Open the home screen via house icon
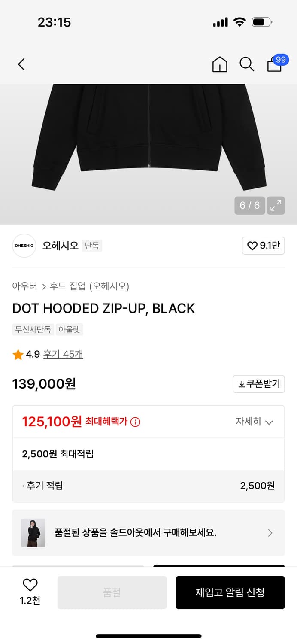The height and width of the screenshot is (644, 297). pos(220,64)
